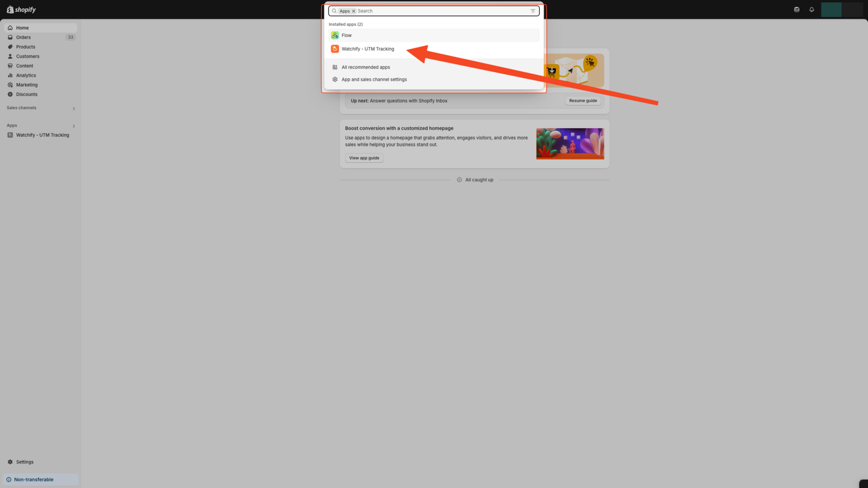This screenshot has width=868, height=488.
Task: Click the Flow app icon in results
Action: (335, 35)
